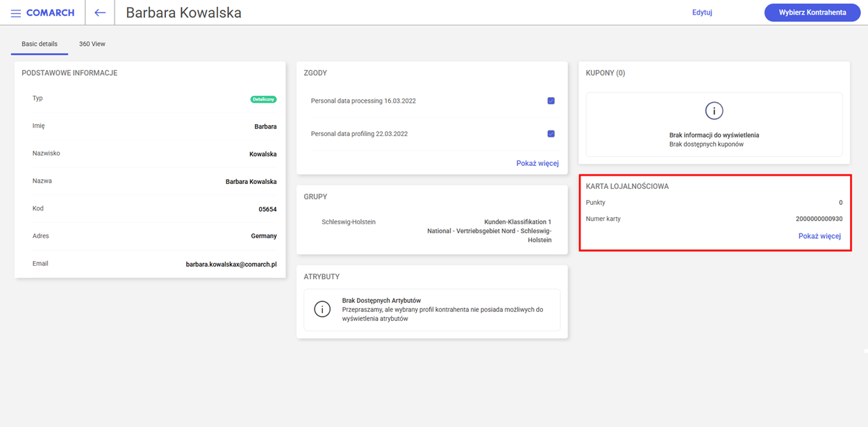Toggle Personal data processing consent checkbox

tap(551, 101)
